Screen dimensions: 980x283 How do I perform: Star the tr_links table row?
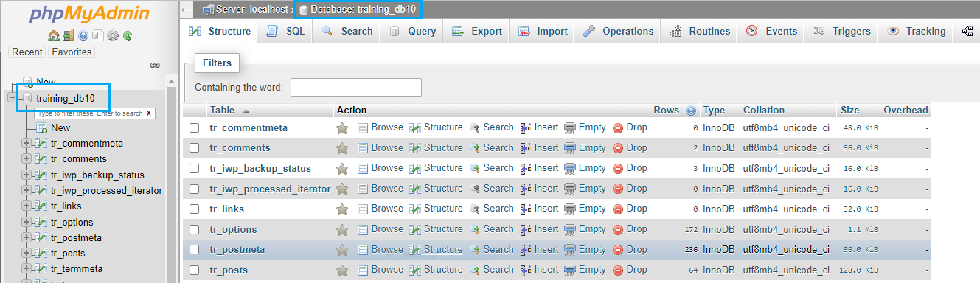(342, 209)
